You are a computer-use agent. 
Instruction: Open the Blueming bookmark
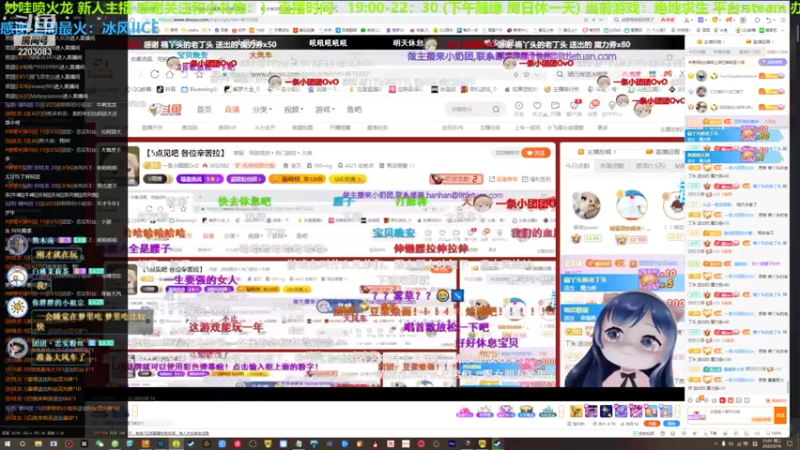[199, 89]
